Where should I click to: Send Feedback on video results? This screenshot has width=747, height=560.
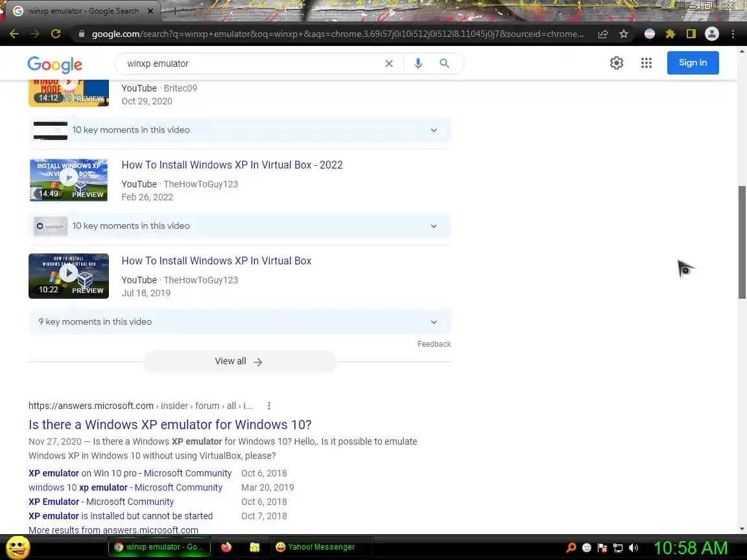pos(434,344)
